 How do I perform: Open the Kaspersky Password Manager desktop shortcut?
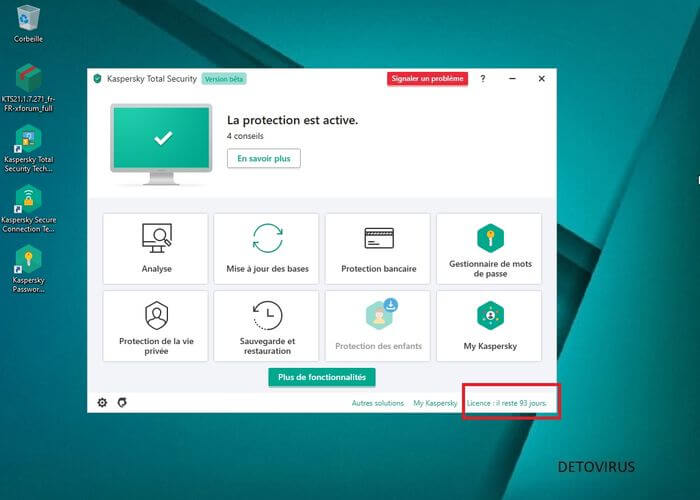click(x=28, y=269)
